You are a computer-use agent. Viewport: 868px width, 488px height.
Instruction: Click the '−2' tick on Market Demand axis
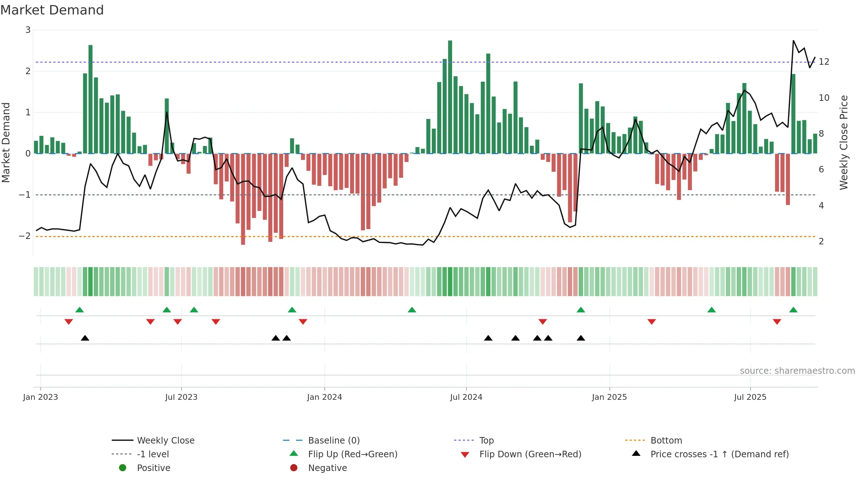tap(25, 236)
